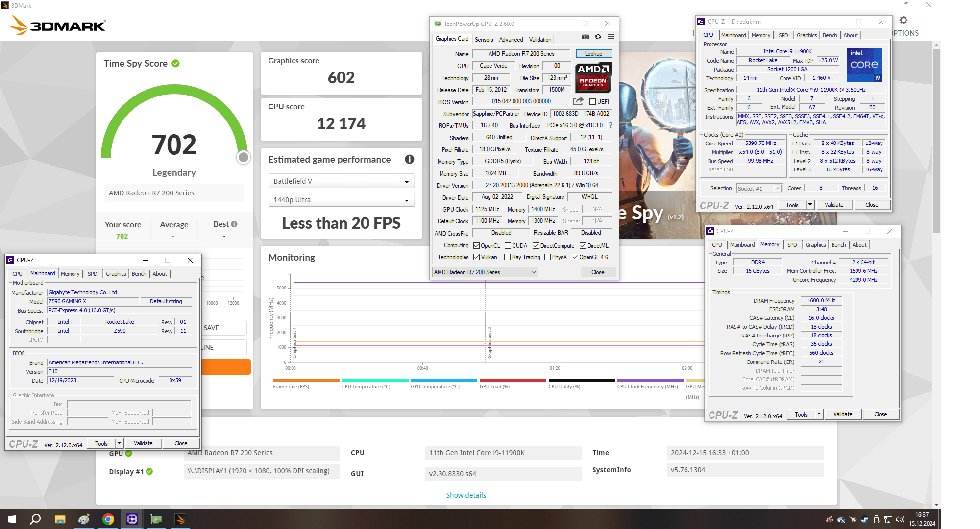Switch to CPU-Z via its taskbar icon

(x=132, y=519)
